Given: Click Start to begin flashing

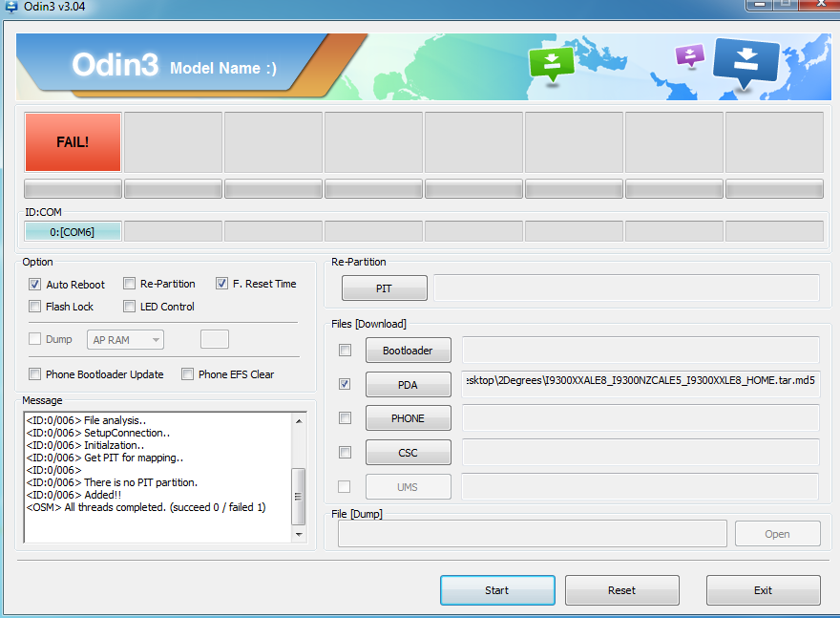Looking at the screenshot, I should click(497, 590).
